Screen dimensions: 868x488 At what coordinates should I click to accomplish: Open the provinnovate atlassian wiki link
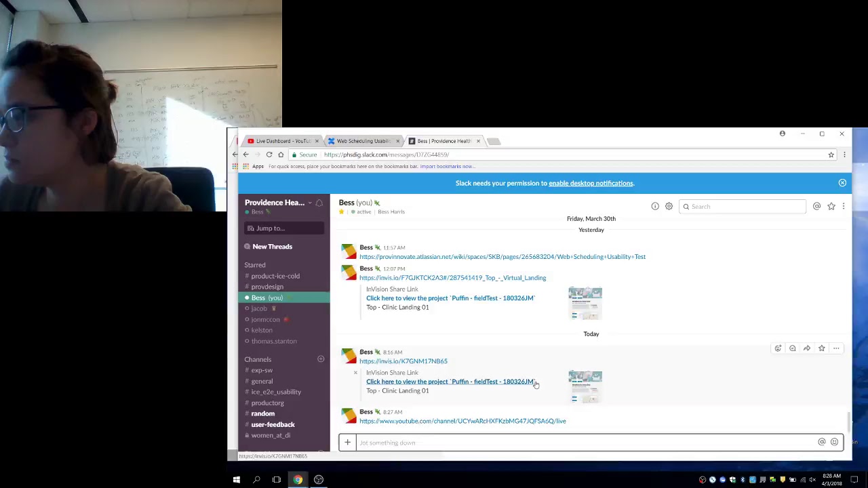502,257
